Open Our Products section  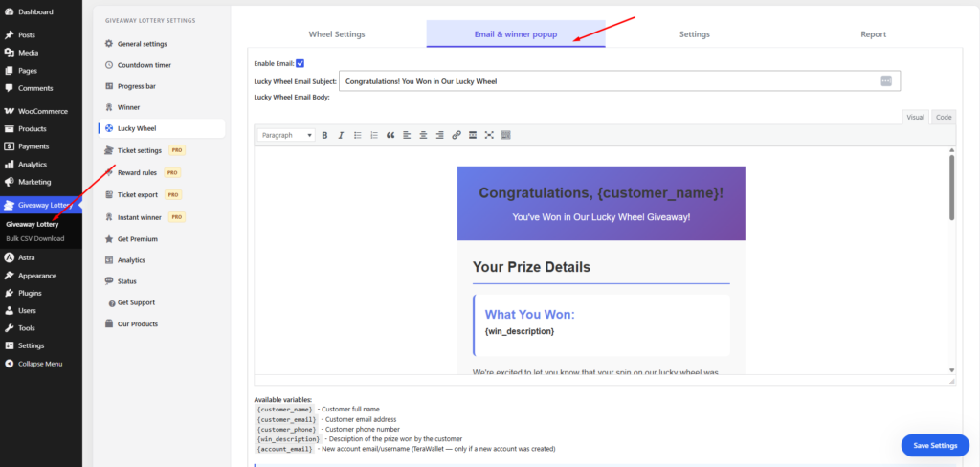pyautogui.click(x=161, y=323)
